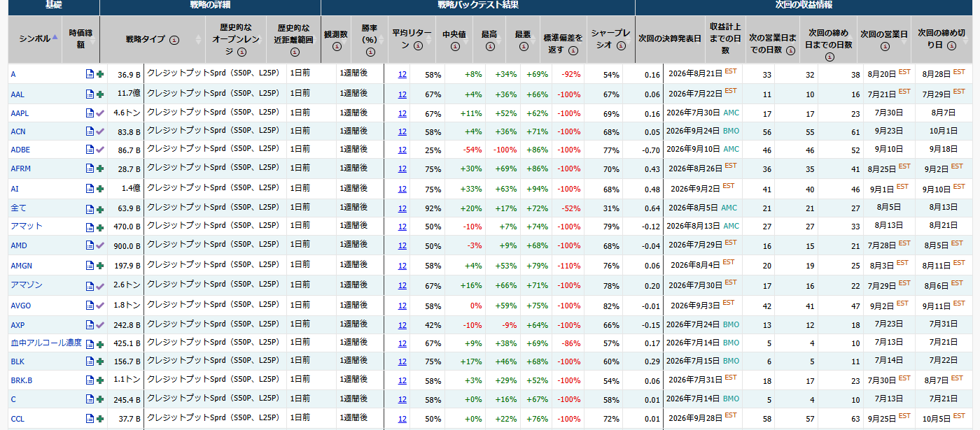Select the -110% value in AMGN row
The width and height of the screenshot is (980, 430).
point(569,266)
